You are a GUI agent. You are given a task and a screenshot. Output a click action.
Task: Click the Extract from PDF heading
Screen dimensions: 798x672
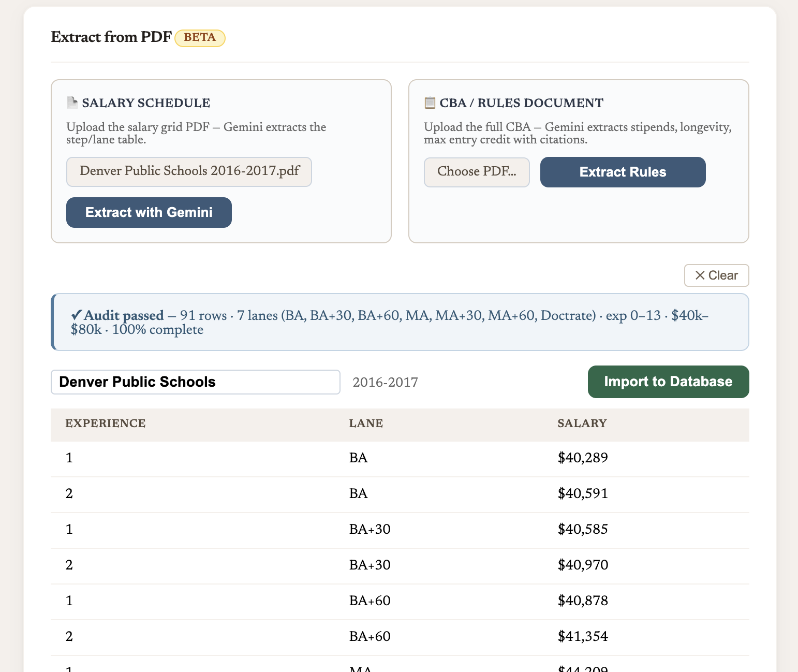111,37
